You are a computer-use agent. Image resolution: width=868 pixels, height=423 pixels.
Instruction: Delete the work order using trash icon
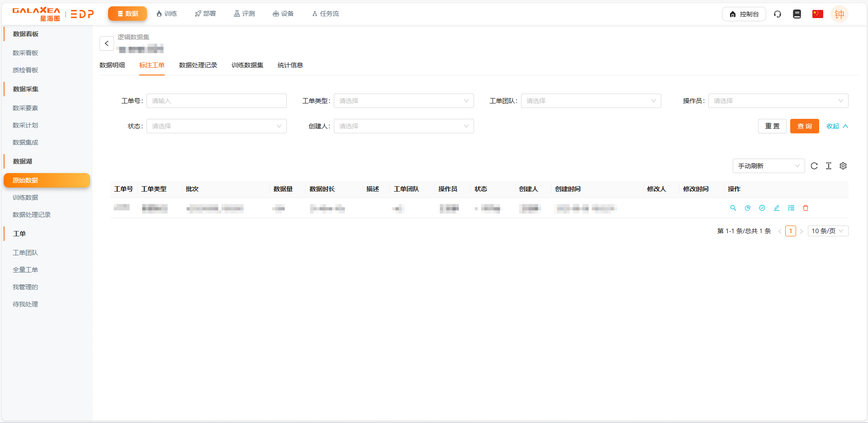(806, 208)
